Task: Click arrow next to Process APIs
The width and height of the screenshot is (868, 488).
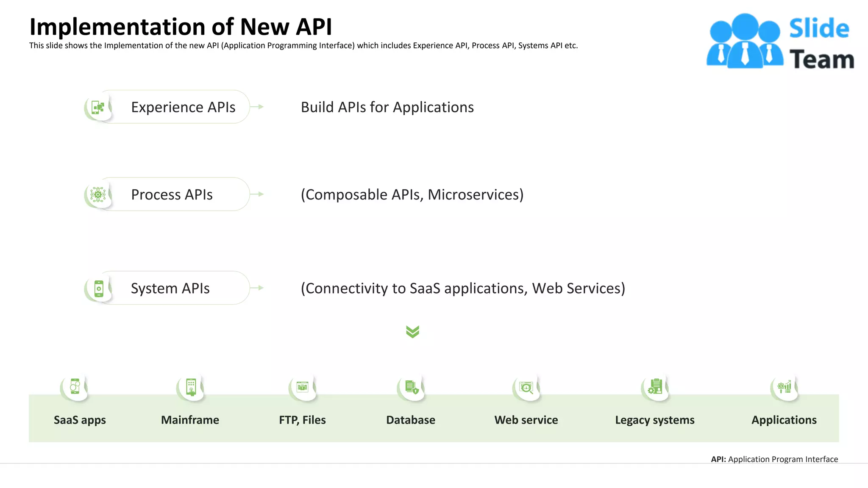Action: point(257,194)
